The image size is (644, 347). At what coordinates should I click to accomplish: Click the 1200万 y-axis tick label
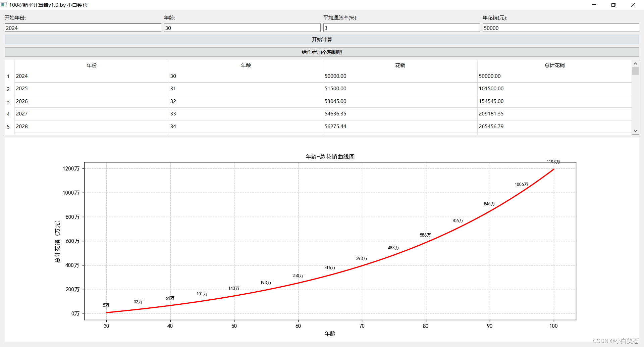click(71, 168)
